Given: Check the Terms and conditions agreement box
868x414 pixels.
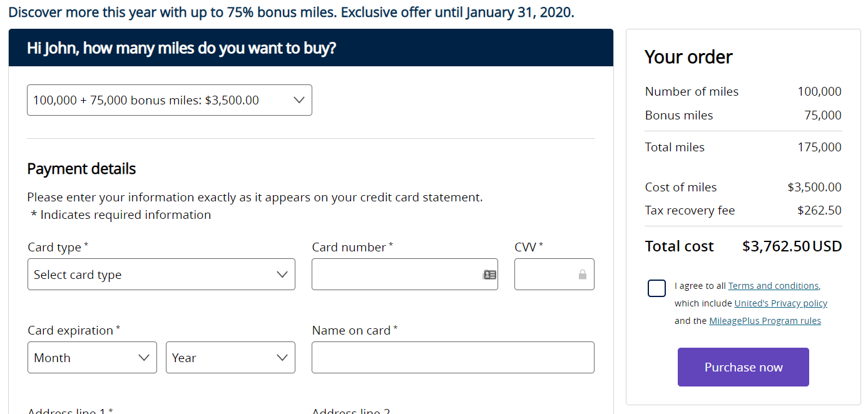Looking at the screenshot, I should pyautogui.click(x=657, y=288).
